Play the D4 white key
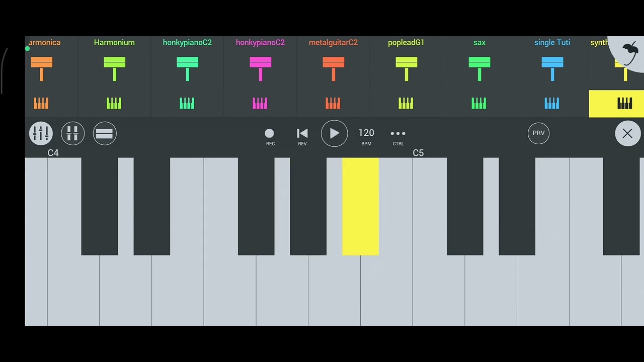Viewport: 644px width, 362px height. (125, 292)
